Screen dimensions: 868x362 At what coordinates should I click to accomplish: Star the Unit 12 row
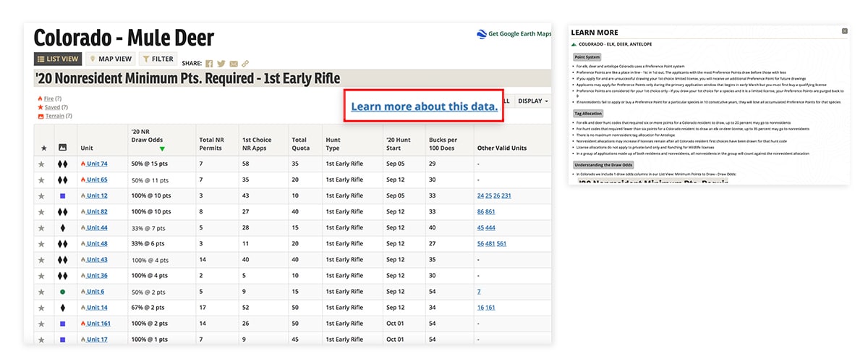(42, 195)
